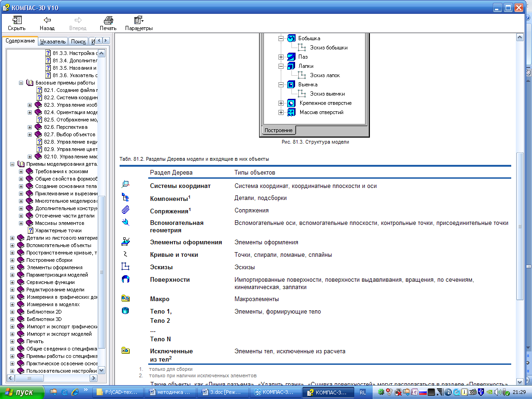
Task: Click the text Эскиз выемки in figure
Action: pos(327,94)
